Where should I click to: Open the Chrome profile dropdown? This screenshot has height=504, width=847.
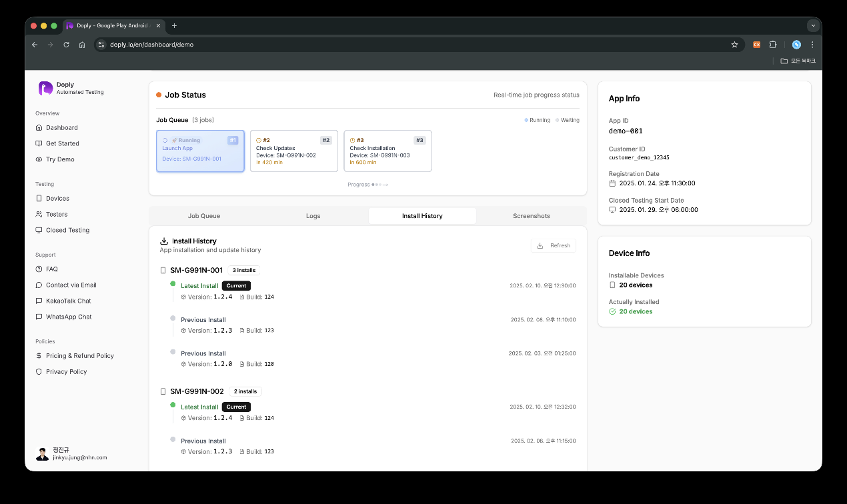point(796,45)
